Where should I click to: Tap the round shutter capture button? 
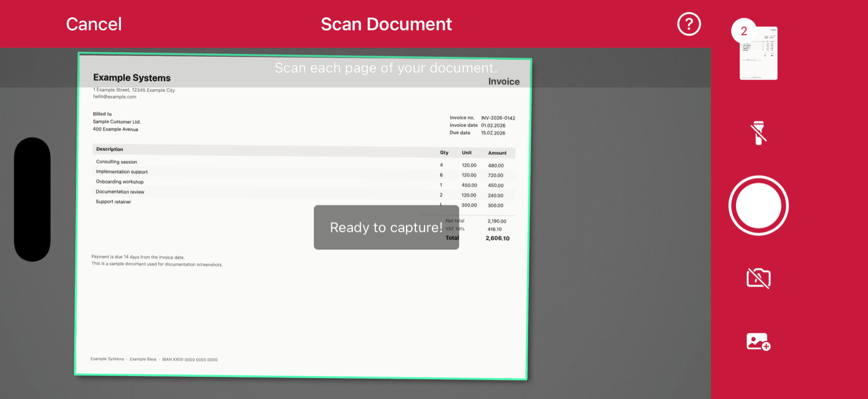pyautogui.click(x=759, y=206)
